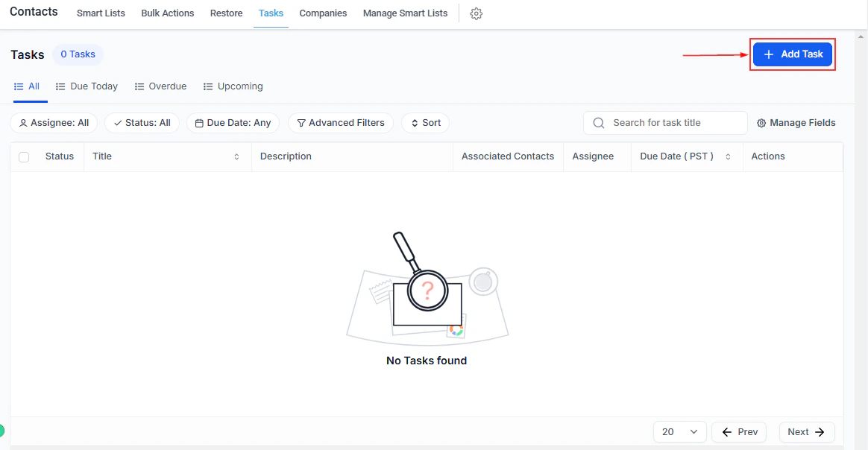The image size is (868, 450).
Task: Click the Assignee column header
Action: point(593,156)
